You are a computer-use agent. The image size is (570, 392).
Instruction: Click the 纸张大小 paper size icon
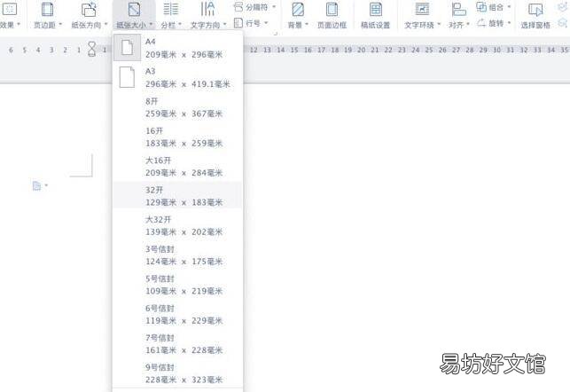pyautogui.click(x=134, y=10)
